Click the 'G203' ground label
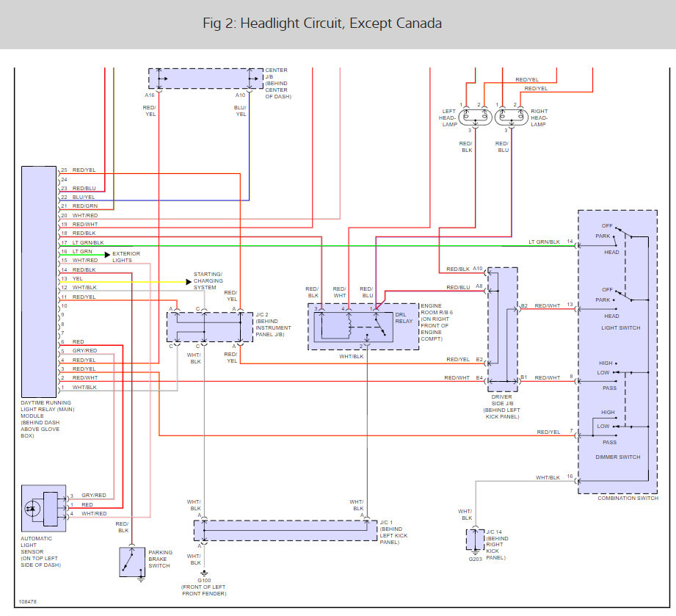Image resolution: width=676 pixels, height=616 pixels. pos(475,559)
